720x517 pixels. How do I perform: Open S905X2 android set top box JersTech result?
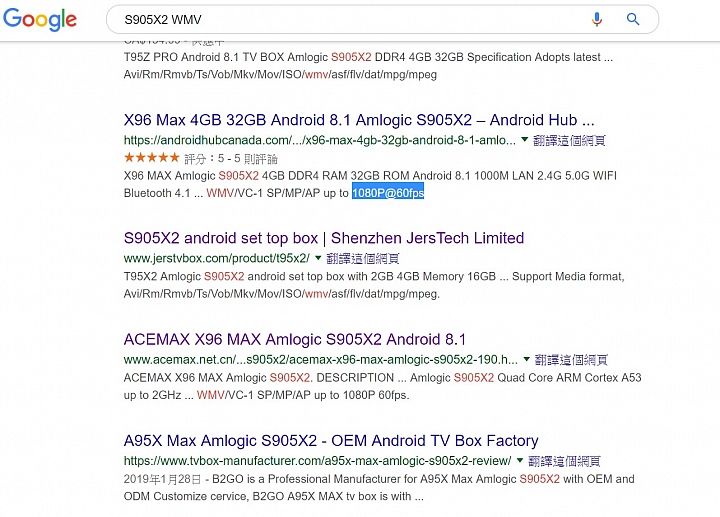[324, 238]
